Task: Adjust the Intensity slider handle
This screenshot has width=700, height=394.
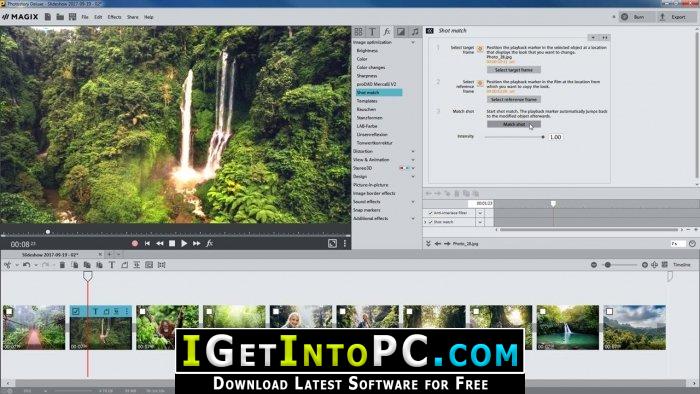Action: coord(543,137)
